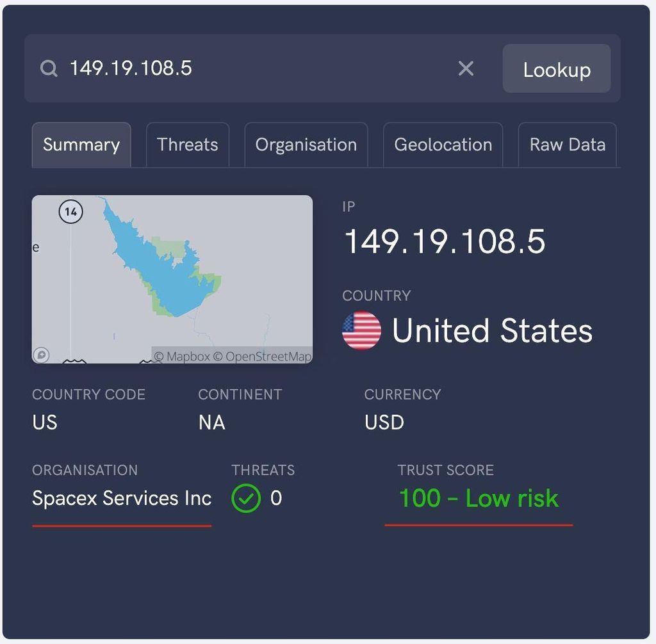Switch to the Organisation tab

306,145
